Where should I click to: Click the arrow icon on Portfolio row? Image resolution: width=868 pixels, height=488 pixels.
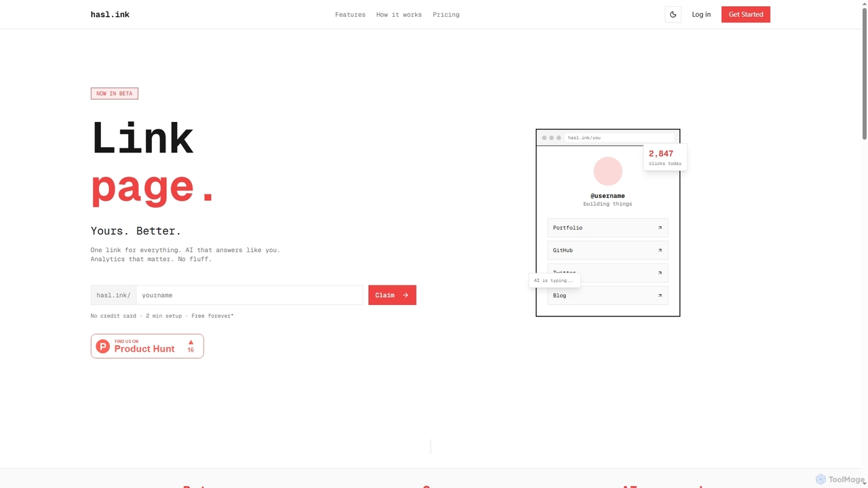(x=660, y=228)
